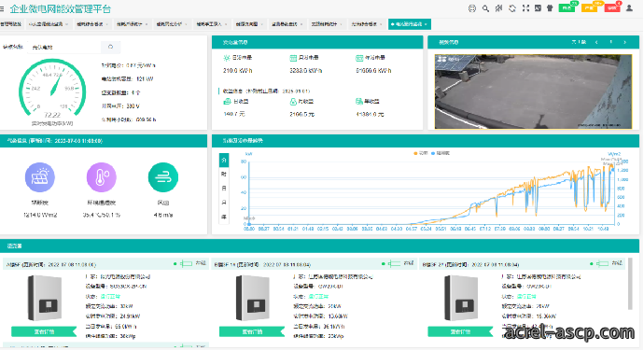Go to previous video with left chevron

(596, 42)
